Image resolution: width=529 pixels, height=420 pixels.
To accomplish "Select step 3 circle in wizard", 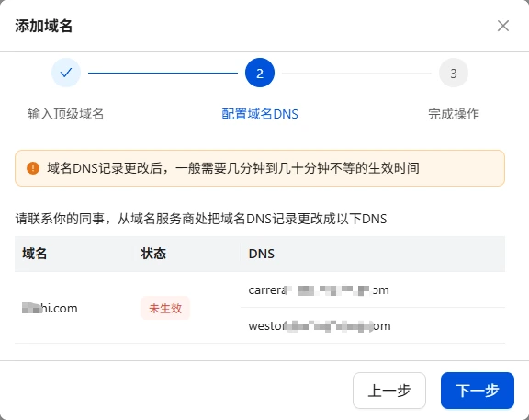I will pos(454,73).
